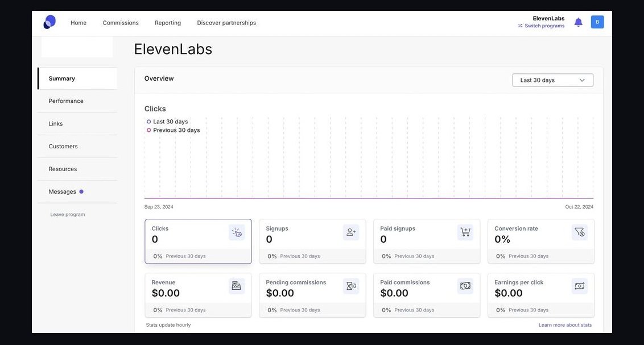Viewport: 644px width, 345px height.
Task: Click the Clicks card pointer icon
Action: tap(237, 232)
